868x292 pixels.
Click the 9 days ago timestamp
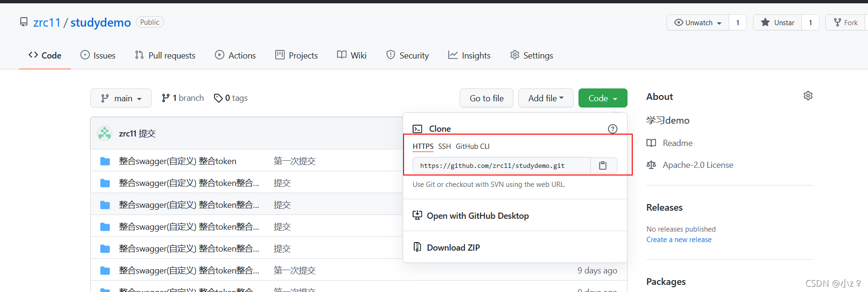pyautogui.click(x=598, y=271)
